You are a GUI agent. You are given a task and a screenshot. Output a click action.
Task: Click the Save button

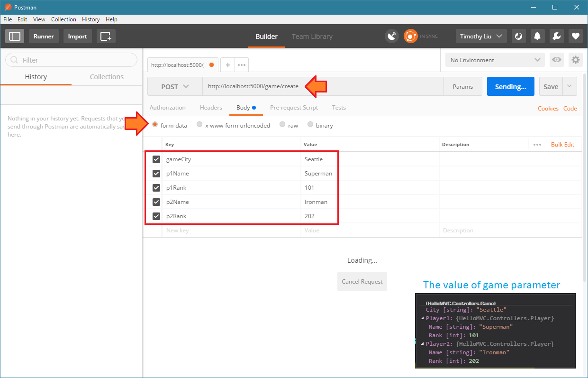click(551, 86)
